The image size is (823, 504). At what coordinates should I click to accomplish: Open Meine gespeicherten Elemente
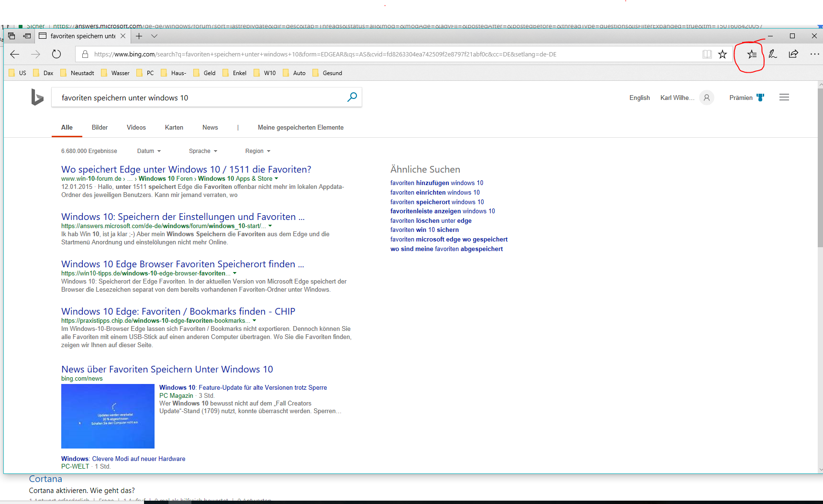300,127
